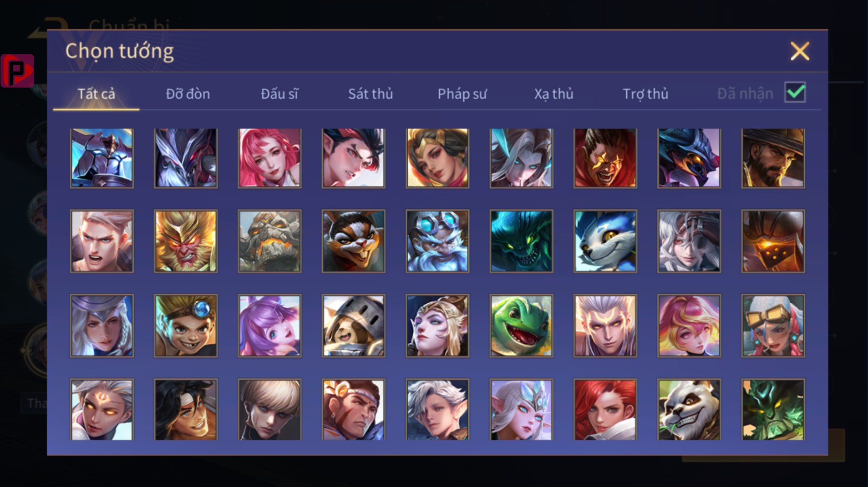Pick the white-bearded goggles dwarf hero
868x487 pixels.
click(x=437, y=241)
